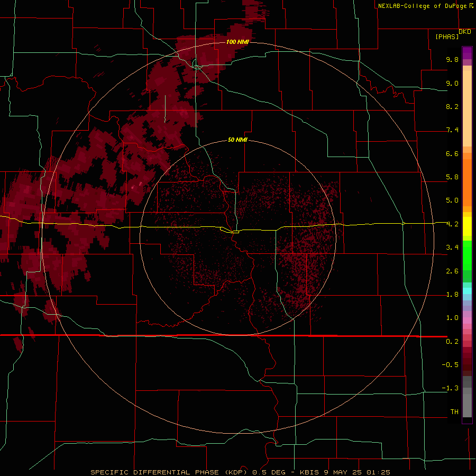Click the TH label on the color scale
This screenshot has height=476, width=476.
(x=454, y=412)
